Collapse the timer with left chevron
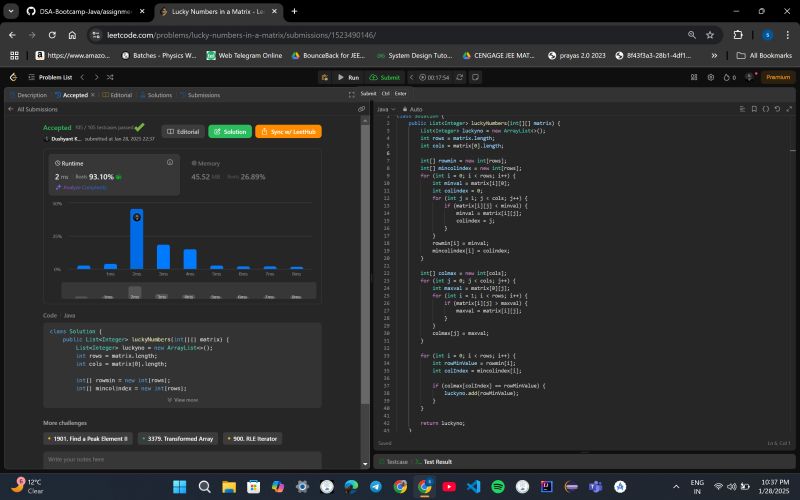Viewport: 800px width, 500px height. point(412,78)
